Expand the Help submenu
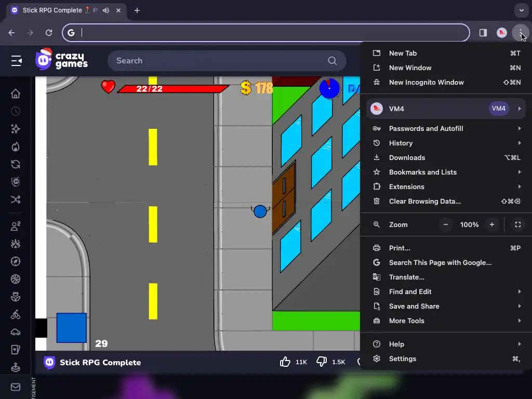532x399 pixels. (x=520, y=344)
